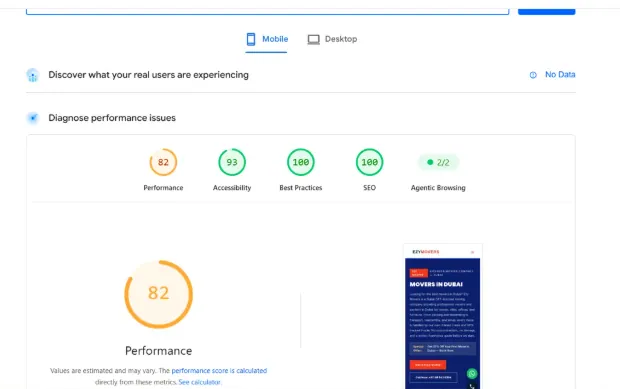Image resolution: width=620 pixels, height=389 pixels.
Task: Click the green WhatsApp icon in screenshot
Action: [472, 373]
